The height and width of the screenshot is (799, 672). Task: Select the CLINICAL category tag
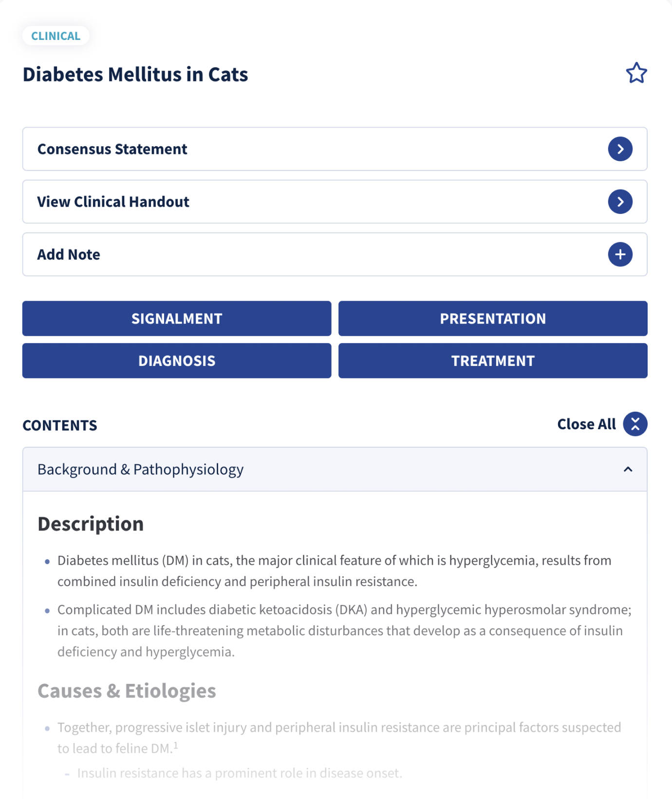(x=56, y=36)
